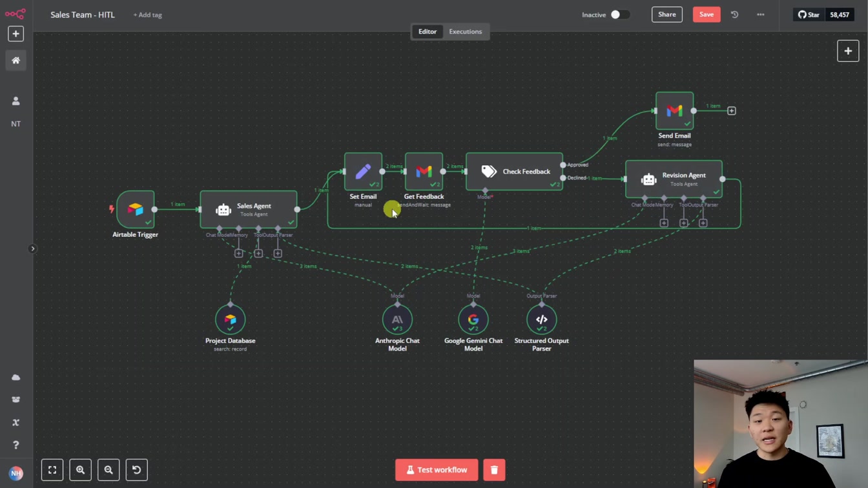Open workflow history icon
This screenshot has height=488, width=868.
pos(734,14)
